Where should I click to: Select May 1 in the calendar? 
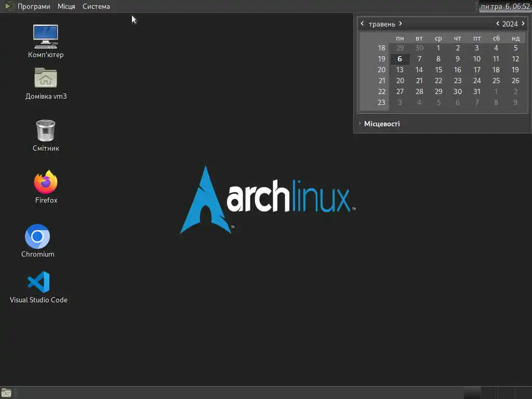coord(438,48)
